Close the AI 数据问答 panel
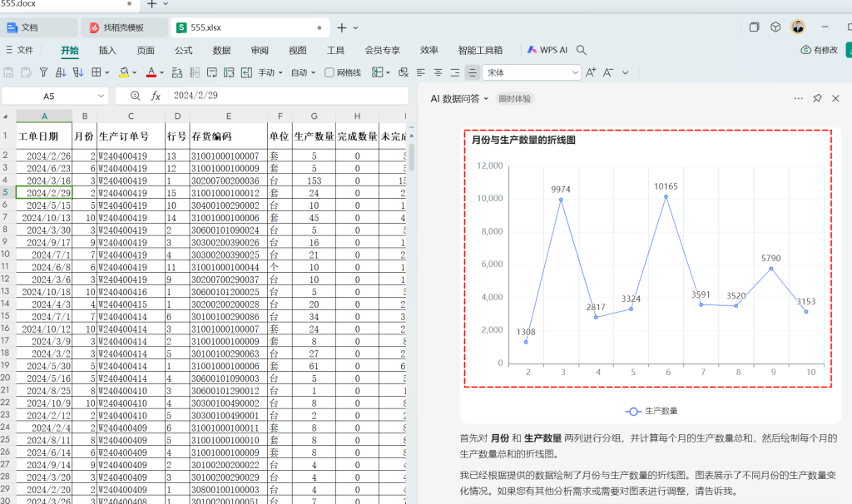Viewport: 852px width, 504px height. pos(835,98)
